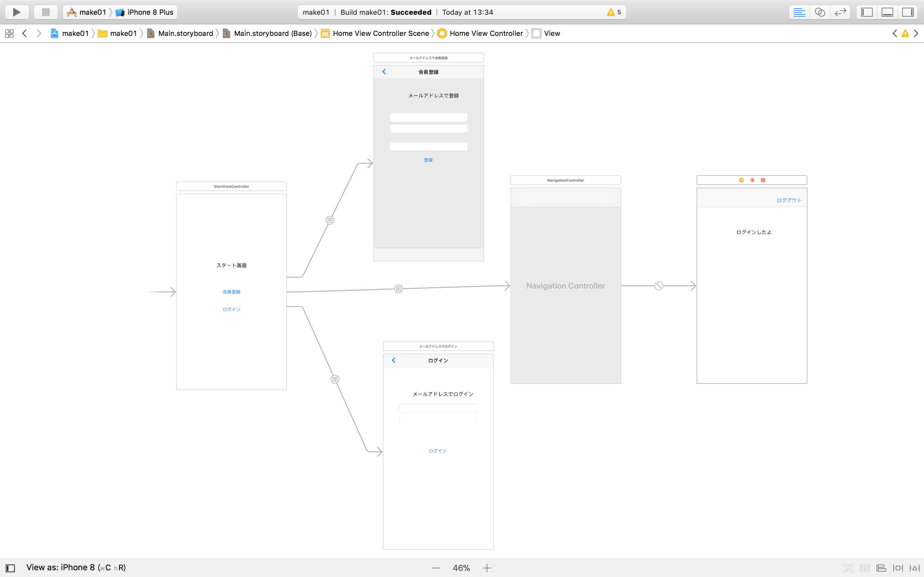Click the Stop build button
The width and height of the screenshot is (924, 577).
[46, 12]
